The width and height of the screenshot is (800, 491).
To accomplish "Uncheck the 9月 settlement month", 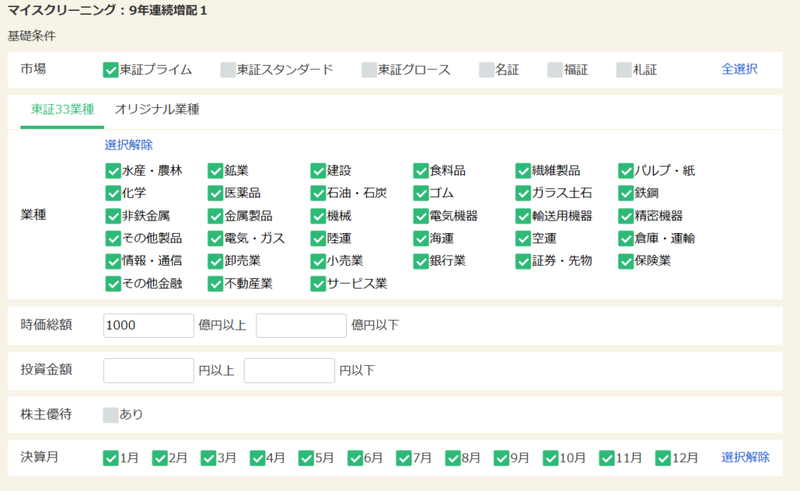I will [502, 458].
